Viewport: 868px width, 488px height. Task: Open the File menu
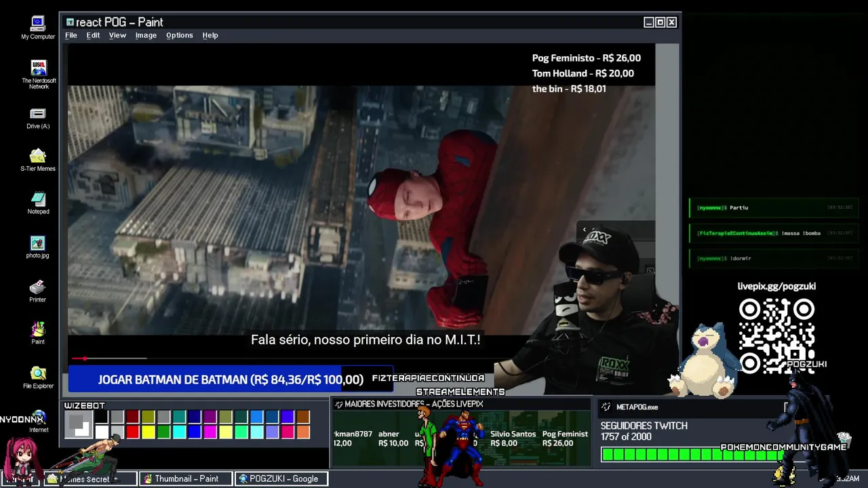pos(71,35)
